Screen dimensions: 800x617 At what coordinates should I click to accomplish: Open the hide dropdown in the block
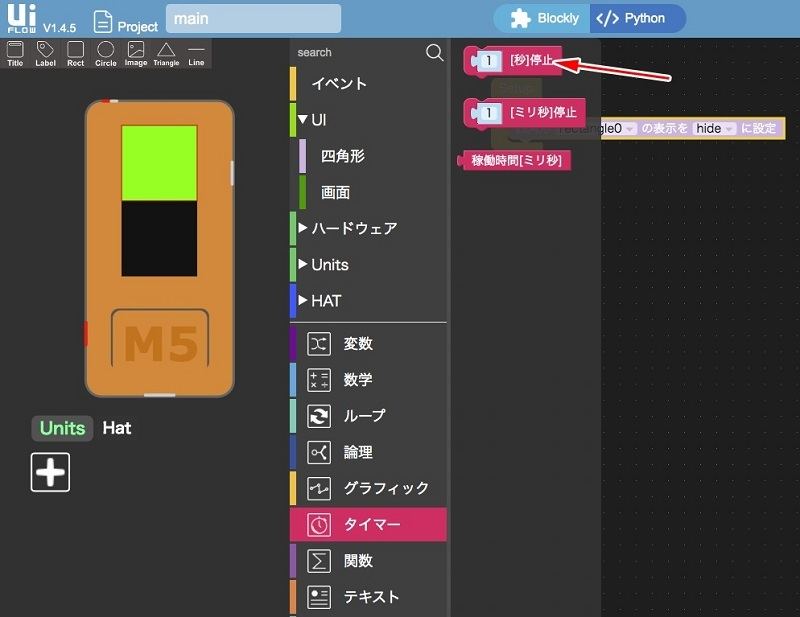pyautogui.click(x=714, y=128)
